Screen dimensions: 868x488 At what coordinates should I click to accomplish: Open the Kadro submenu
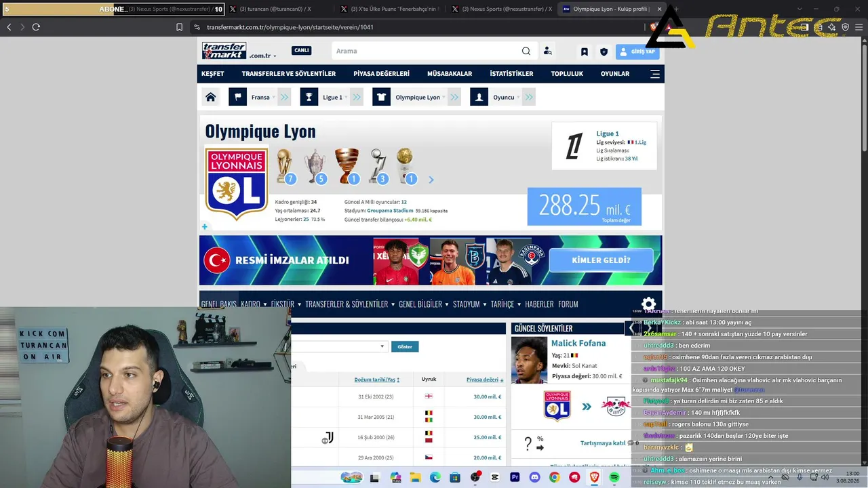point(254,304)
